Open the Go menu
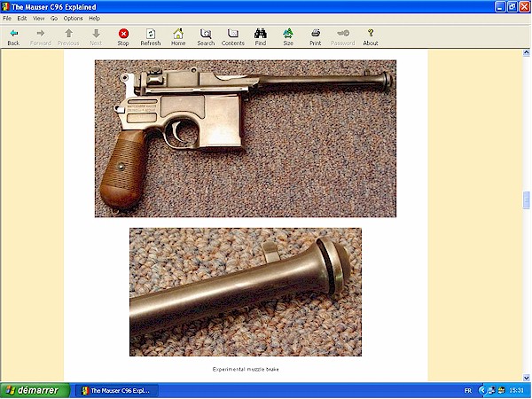This screenshot has height=399, width=532. tap(54, 19)
